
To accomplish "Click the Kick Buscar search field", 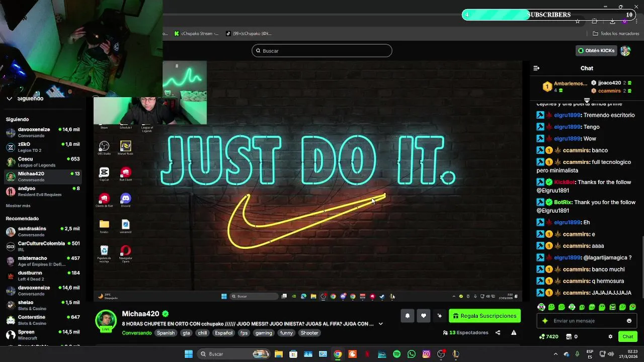I will [x=322, y=51].
